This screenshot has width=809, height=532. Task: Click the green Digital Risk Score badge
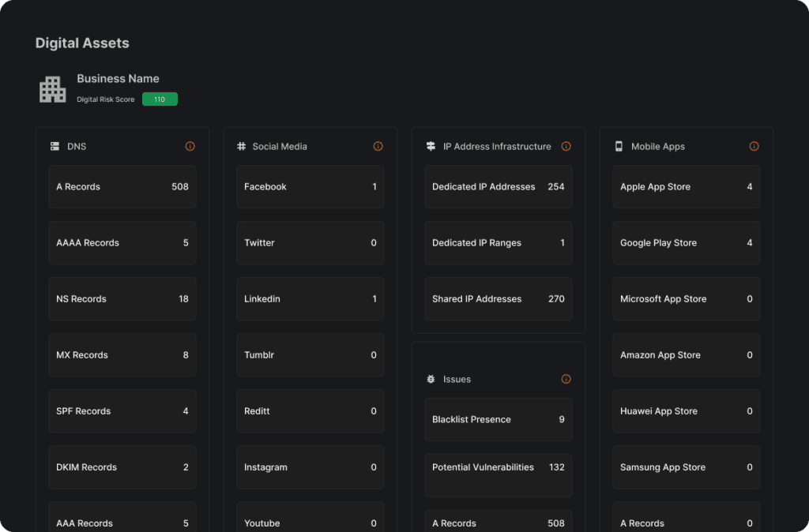pyautogui.click(x=160, y=99)
